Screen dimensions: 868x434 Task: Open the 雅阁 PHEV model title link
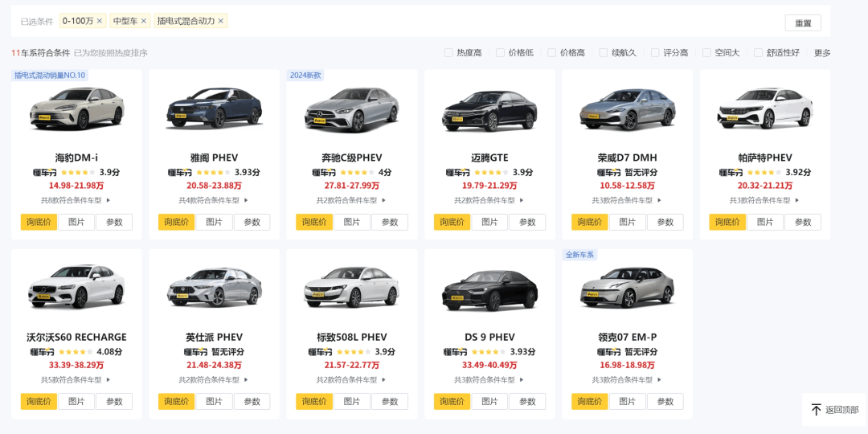(215, 158)
